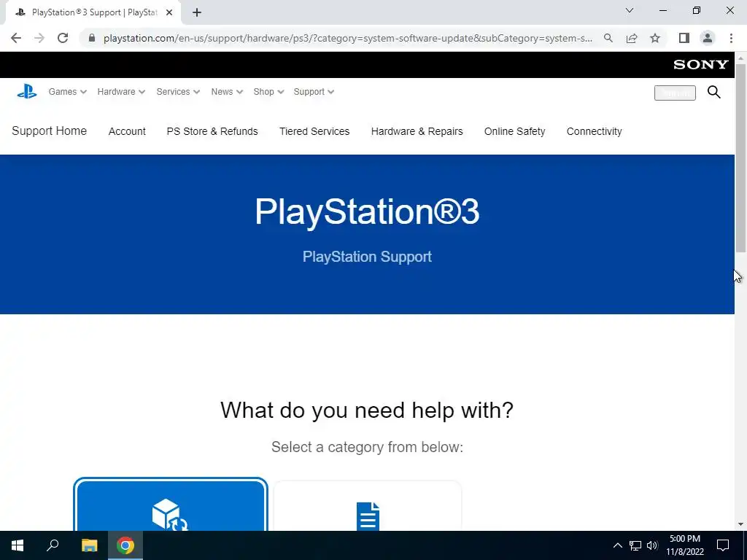Expand the Hardware dropdown menu
This screenshot has width=747, height=560.
coord(121,91)
